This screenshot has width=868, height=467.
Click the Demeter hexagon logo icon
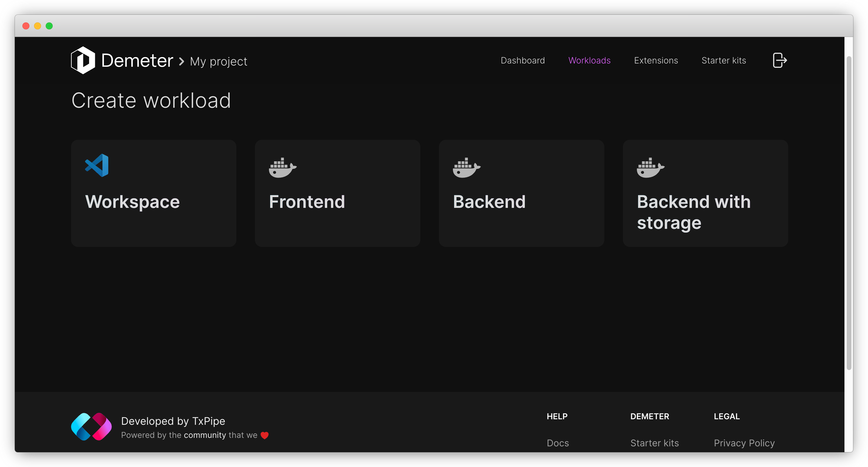click(x=83, y=60)
